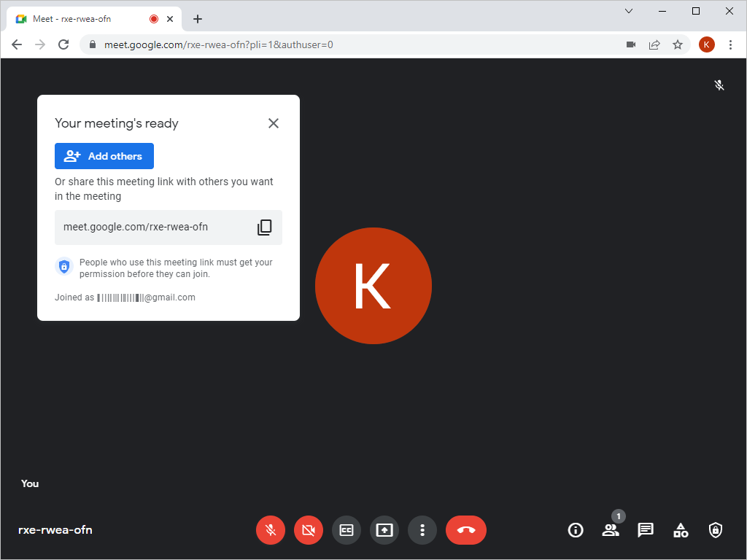Click the Add others button
The image size is (747, 560).
tap(104, 155)
